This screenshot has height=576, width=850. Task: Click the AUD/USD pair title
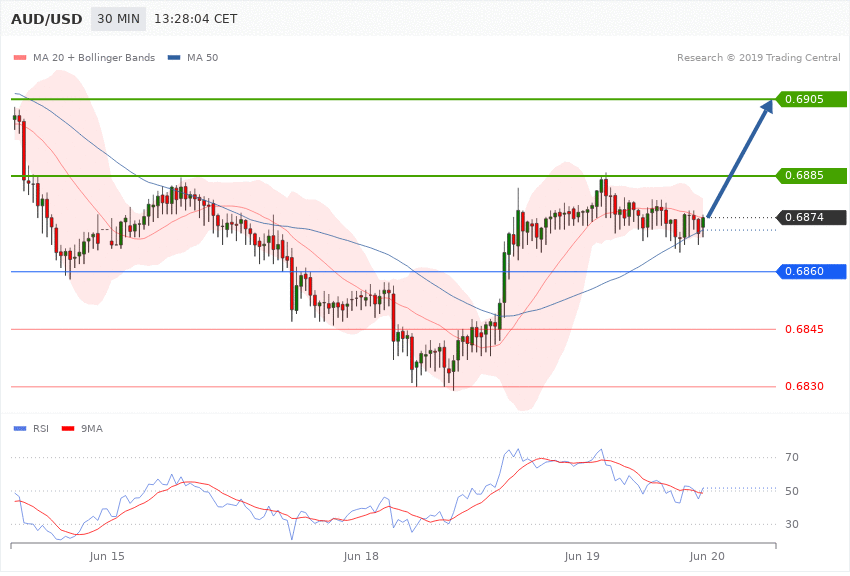(x=47, y=19)
